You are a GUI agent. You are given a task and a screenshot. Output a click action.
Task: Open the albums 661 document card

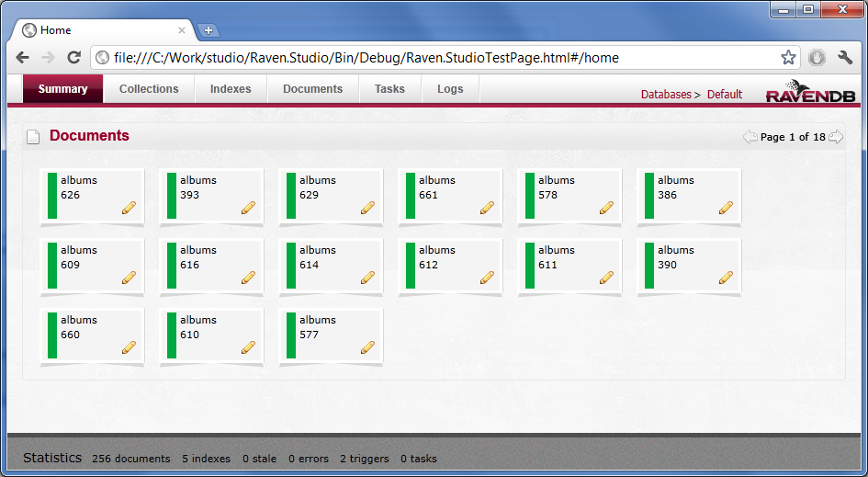450,196
